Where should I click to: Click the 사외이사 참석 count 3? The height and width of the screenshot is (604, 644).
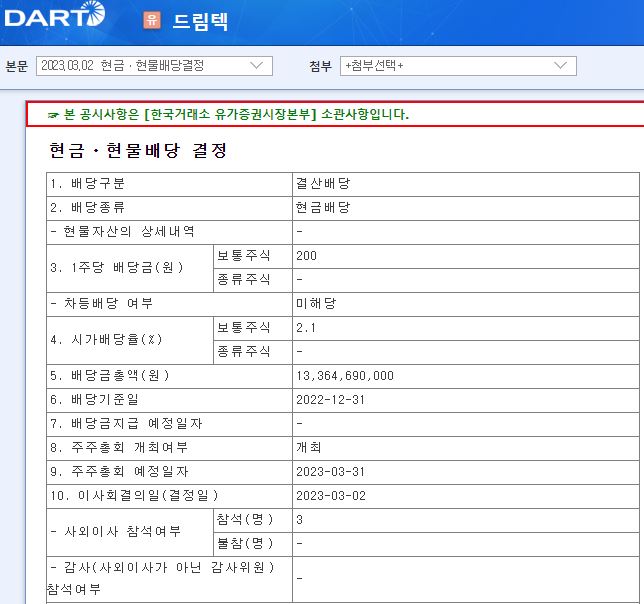pos(300,519)
